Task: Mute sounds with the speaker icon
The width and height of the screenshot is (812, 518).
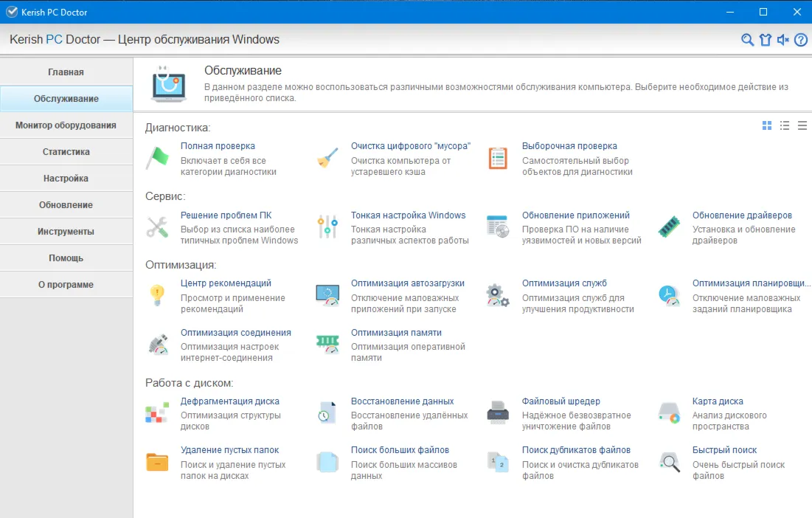Action: [x=783, y=40]
